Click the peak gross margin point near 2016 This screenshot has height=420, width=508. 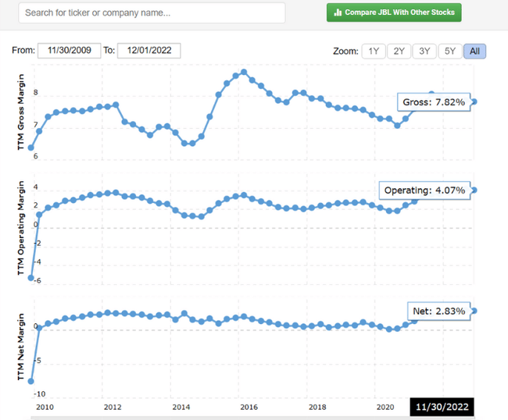(244, 72)
